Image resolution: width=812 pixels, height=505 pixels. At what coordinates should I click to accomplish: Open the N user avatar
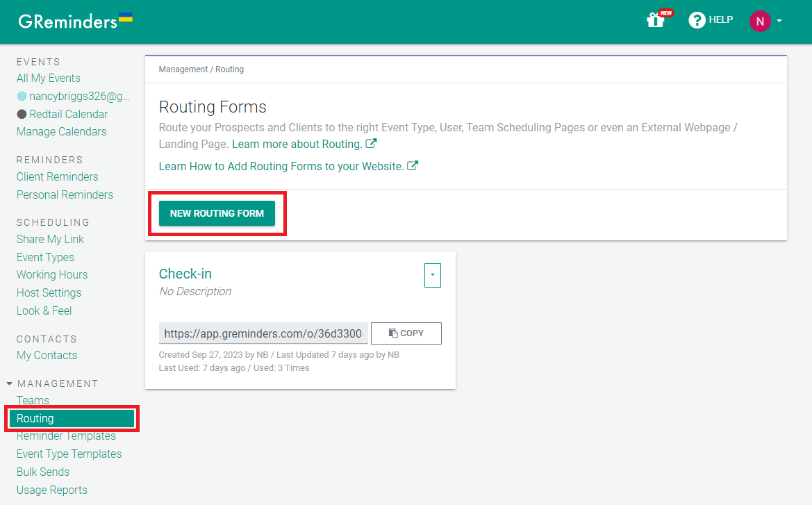pos(760,22)
